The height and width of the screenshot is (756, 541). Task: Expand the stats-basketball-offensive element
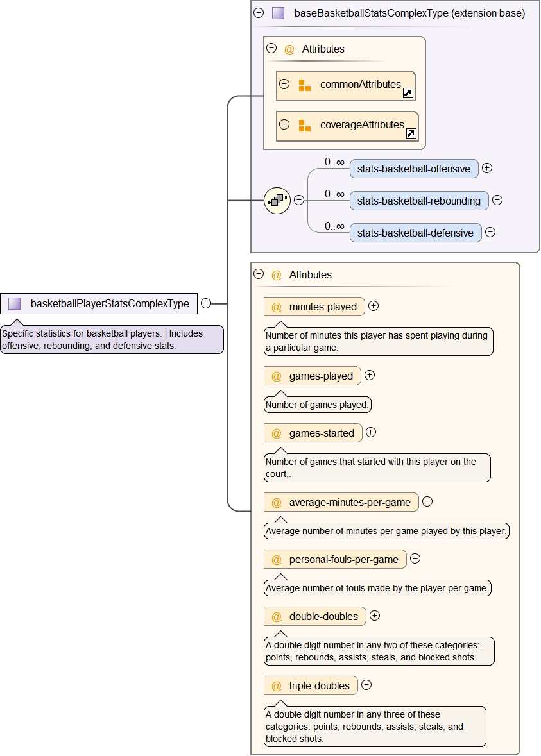coord(487,168)
